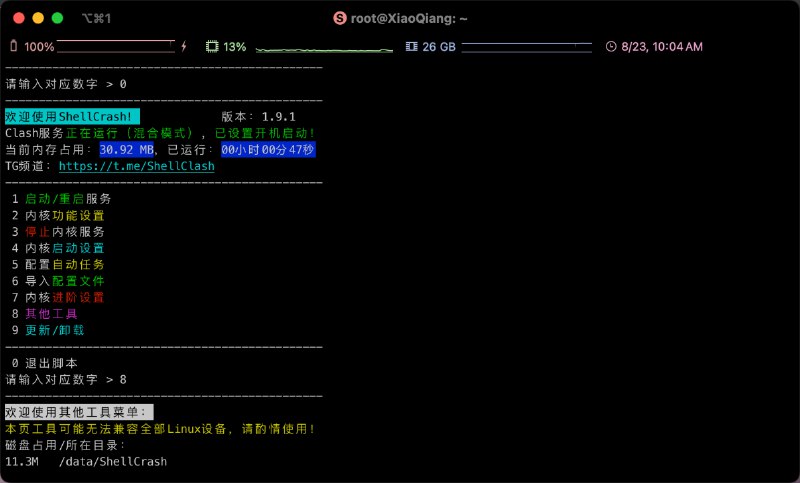Click menu line '1 启动/重启服务'
The height and width of the screenshot is (483, 800).
pos(61,199)
